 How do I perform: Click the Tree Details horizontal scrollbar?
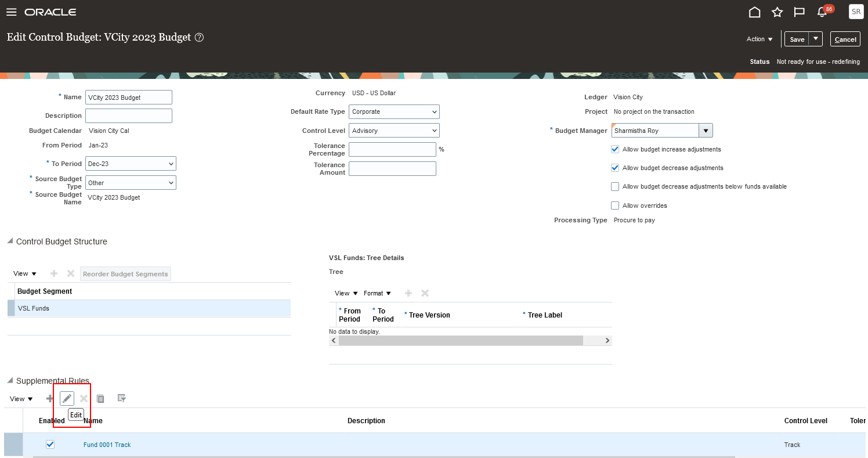[461, 341]
